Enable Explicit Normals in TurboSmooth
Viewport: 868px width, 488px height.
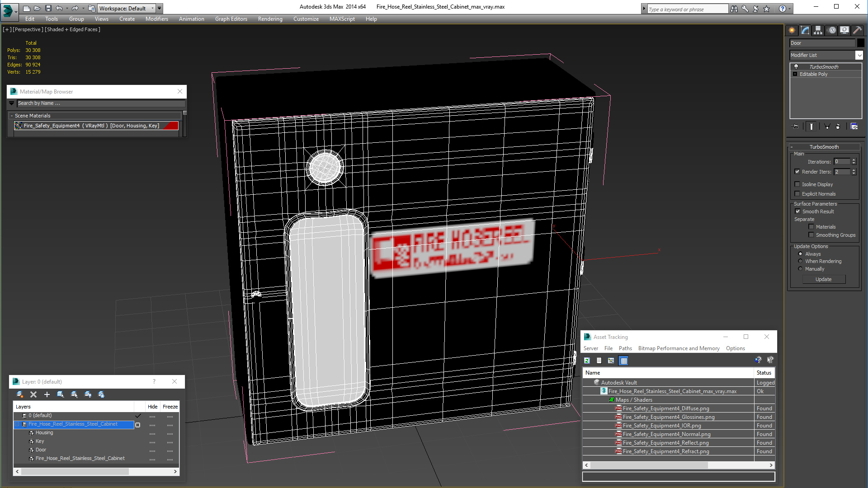point(797,194)
